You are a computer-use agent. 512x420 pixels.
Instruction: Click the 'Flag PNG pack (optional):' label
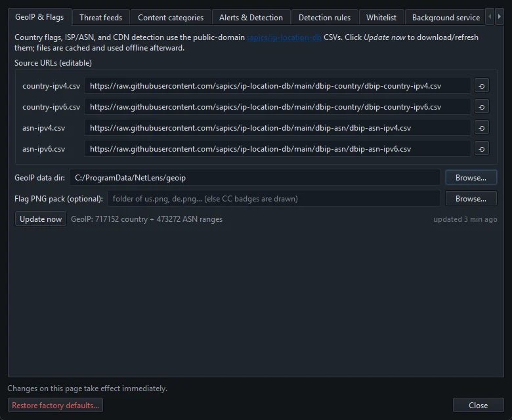click(x=58, y=199)
